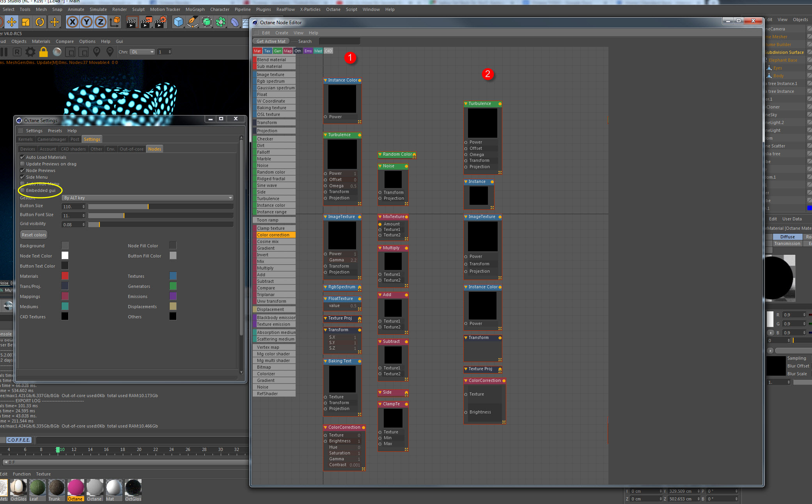This screenshot has height=504, width=812.
Task: Open the Chn DL channel dropdown
Action: click(142, 52)
